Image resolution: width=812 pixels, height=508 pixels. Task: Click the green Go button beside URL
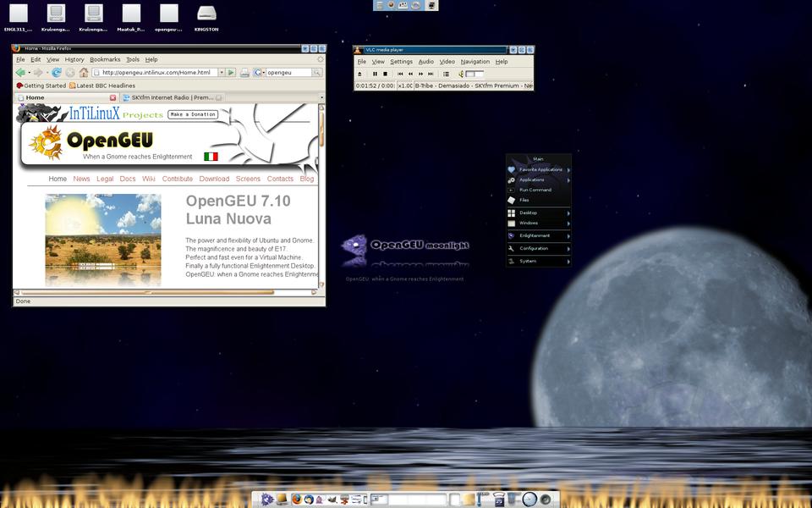pos(231,73)
